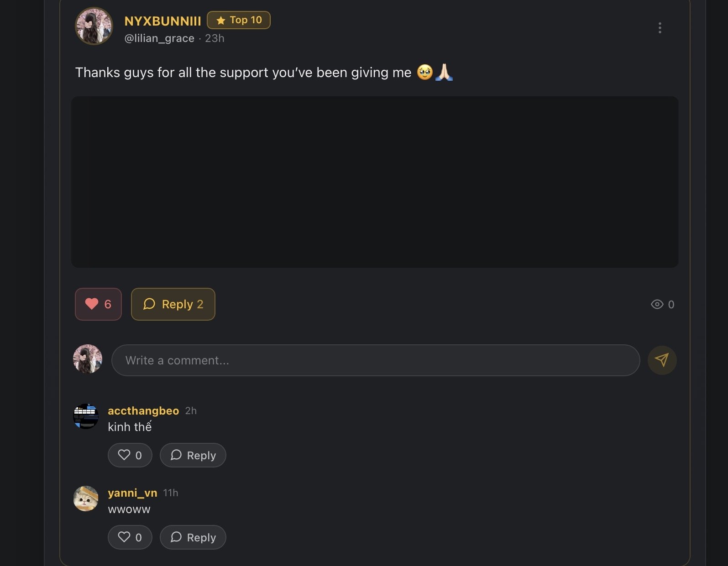The height and width of the screenshot is (566, 728).
Task: Like accthangbeo's comment with the heart
Action: 130,455
